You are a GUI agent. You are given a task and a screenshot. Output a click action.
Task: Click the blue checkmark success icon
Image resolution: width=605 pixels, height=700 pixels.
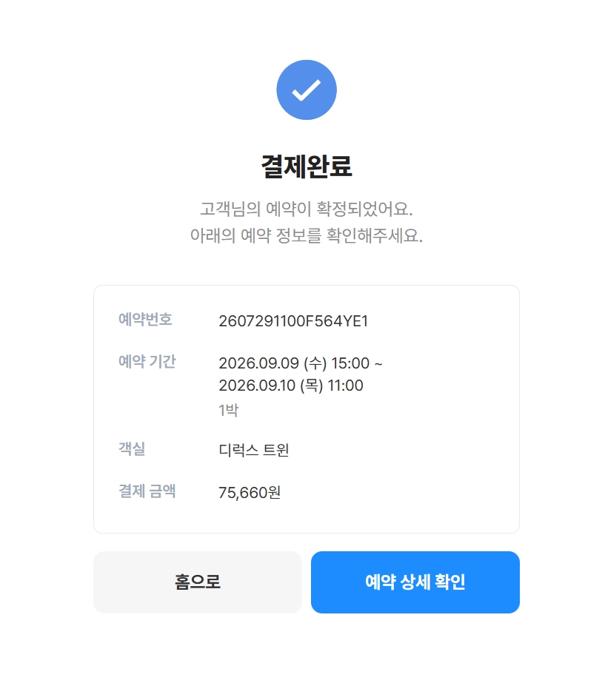pyautogui.click(x=306, y=90)
